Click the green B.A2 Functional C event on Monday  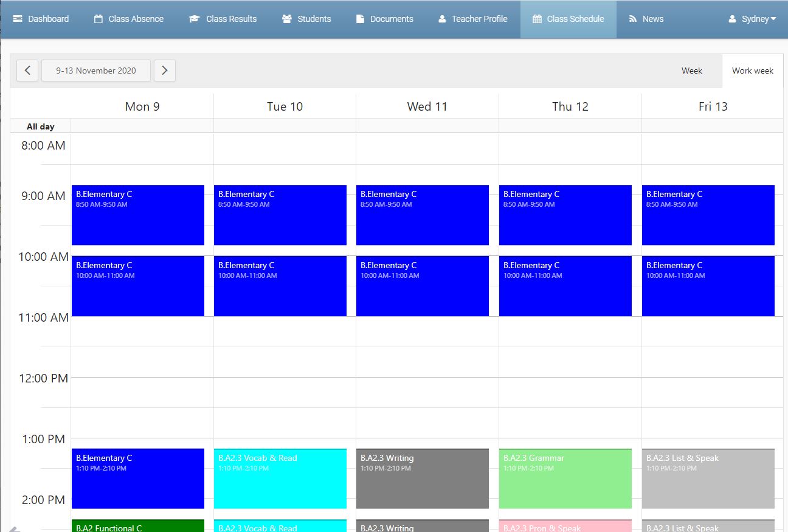coord(138,527)
